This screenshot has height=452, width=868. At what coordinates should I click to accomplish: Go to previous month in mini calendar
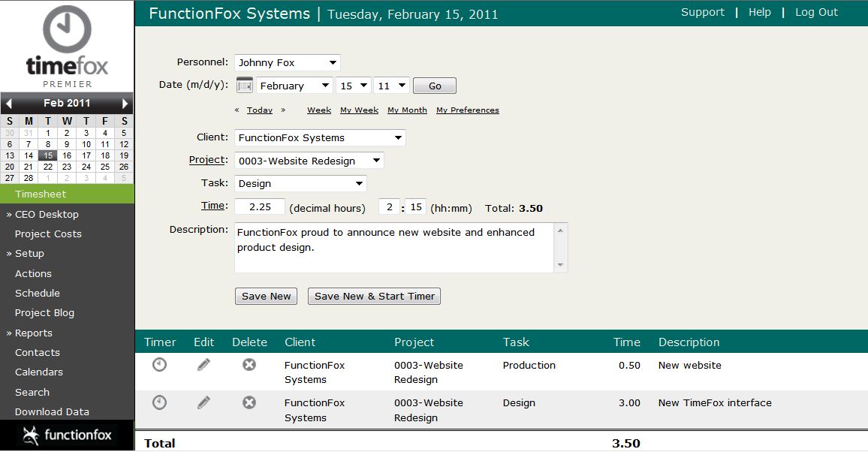tap(8, 103)
